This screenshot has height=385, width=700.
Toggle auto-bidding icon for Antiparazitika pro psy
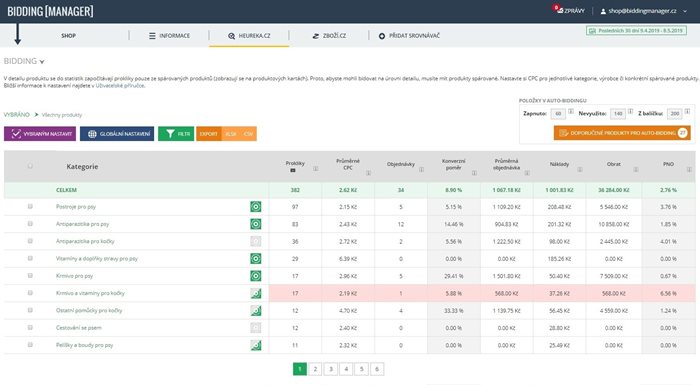[x=255, y=224]
